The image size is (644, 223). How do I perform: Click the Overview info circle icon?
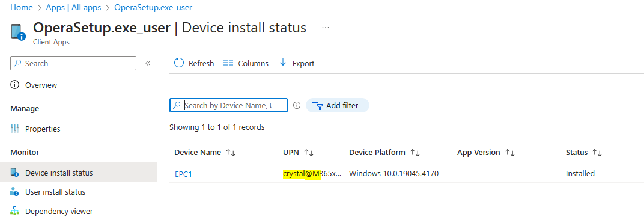pos(15,85)
